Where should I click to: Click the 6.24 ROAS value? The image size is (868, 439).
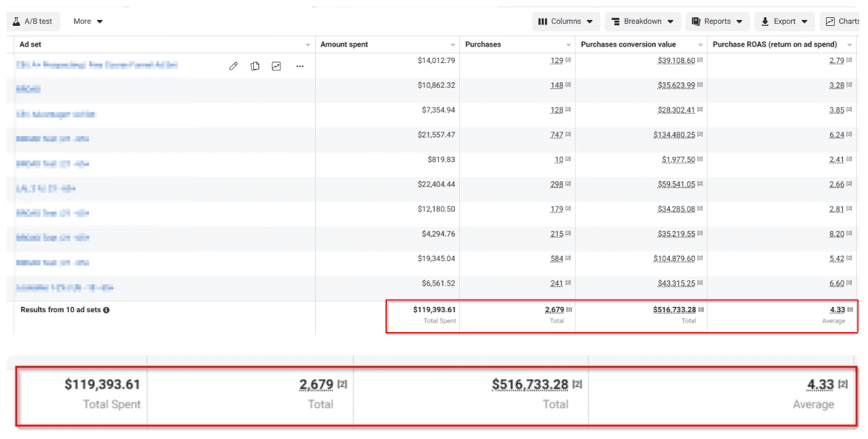[837, 135]
